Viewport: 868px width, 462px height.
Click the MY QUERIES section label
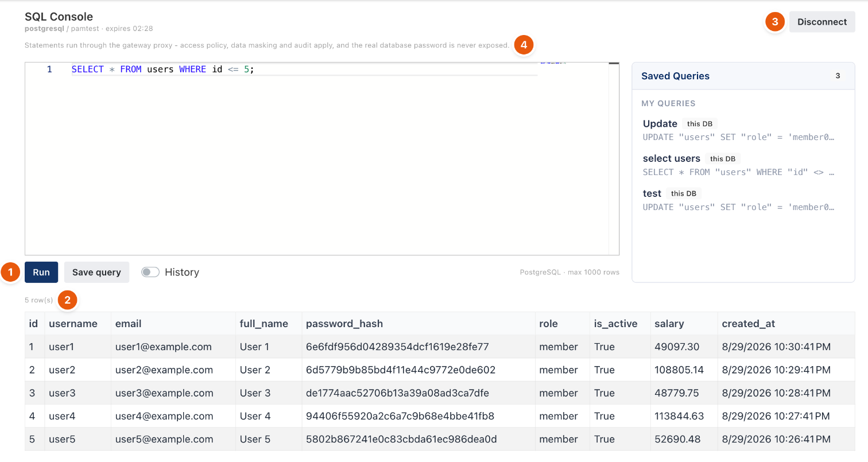pyautogui.click(x=668, y=103)
